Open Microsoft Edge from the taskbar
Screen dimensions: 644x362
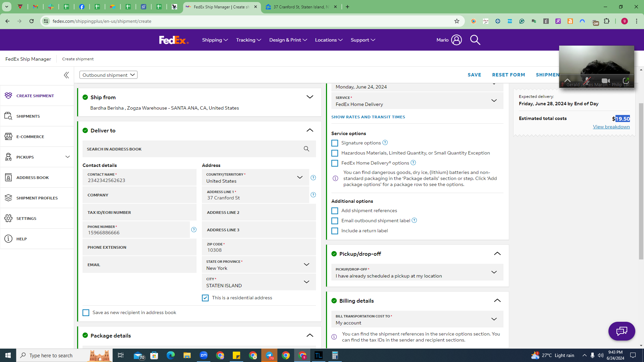point(170,355)
